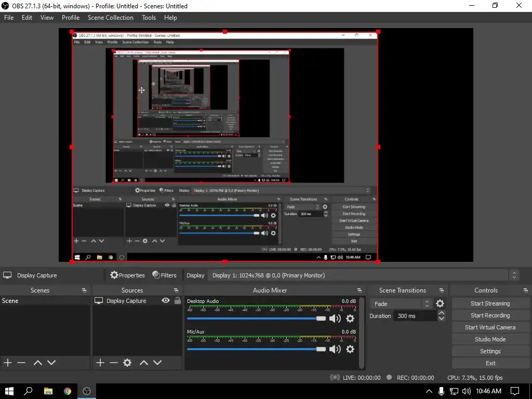Add a new source with the plus icon
The width and height of the screenshot is (532, 399).
tap(100, 363)
